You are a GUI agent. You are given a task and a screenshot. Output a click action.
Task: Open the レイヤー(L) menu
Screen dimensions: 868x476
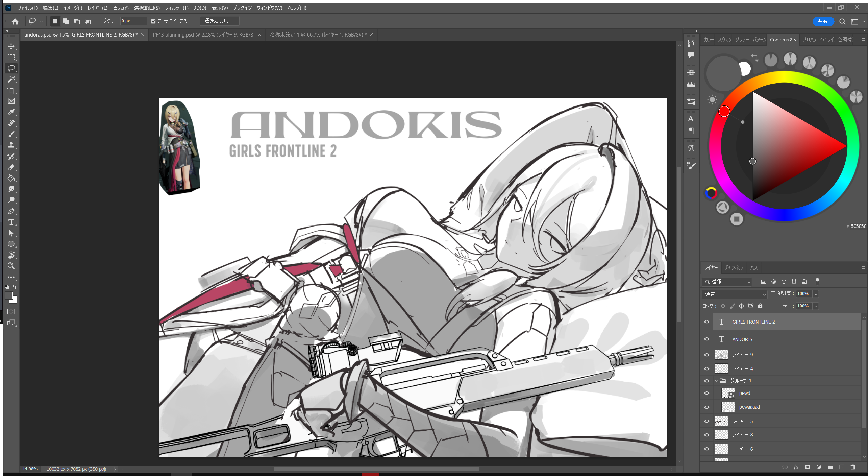pos(97,8)
